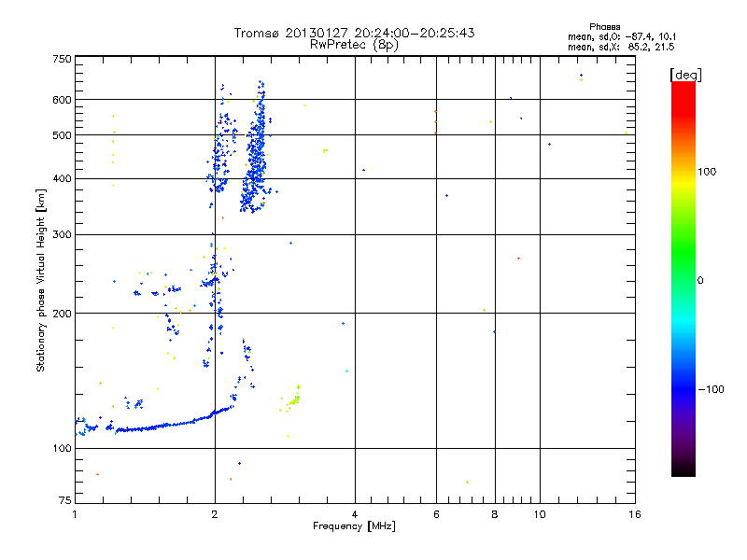Click the '500' y-axis label
747x560 pixels.
[62, 135]
